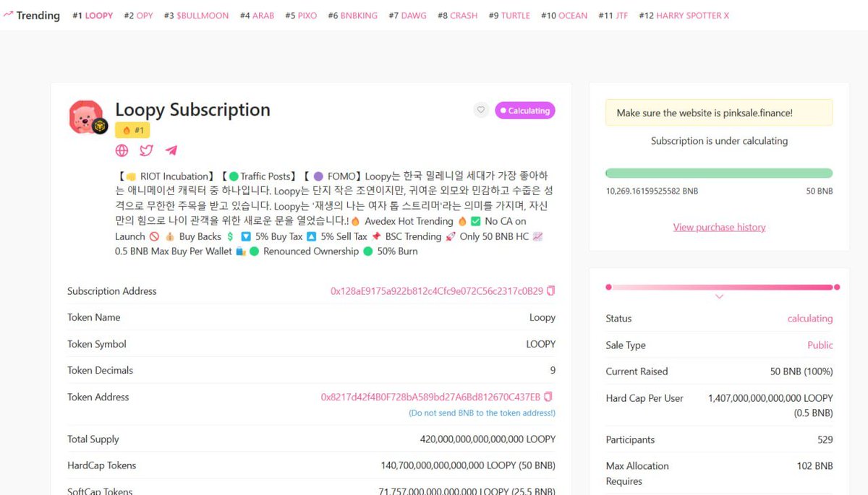Image resolution: width=868 pixels, height=495 pixels.
Task: Click the Hard Cap Per User value
Action: 770,405
